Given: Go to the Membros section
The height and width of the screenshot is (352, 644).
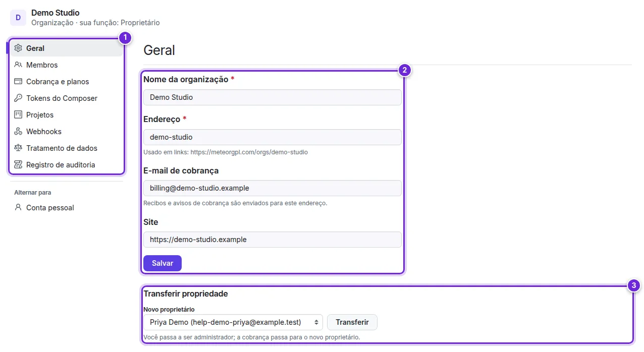Looking at the screenshot, I should [x=67, y=65].
